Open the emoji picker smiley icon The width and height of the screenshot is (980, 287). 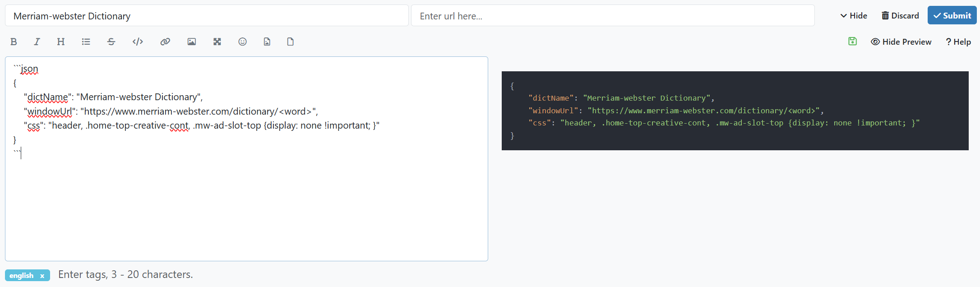tap(243, 42)
